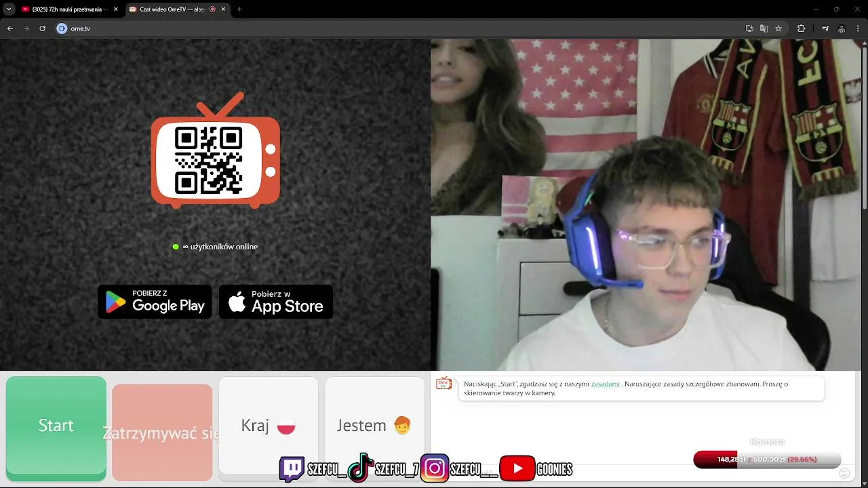The image size is (868, 488).
Task: Open the Translate page icon
Action: pos(764,28)
